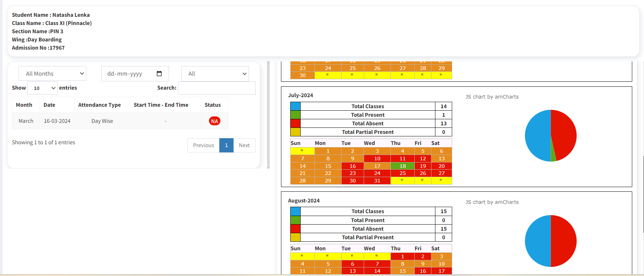Click July Total Present green color box
Image resolution: width=644 pixels, height=276 pixels.
[x=295, y=115]
